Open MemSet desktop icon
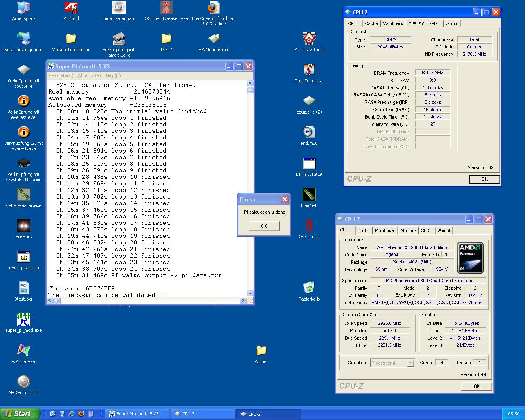The height and width of the screenshot is (420, 525). pos(309,198)
